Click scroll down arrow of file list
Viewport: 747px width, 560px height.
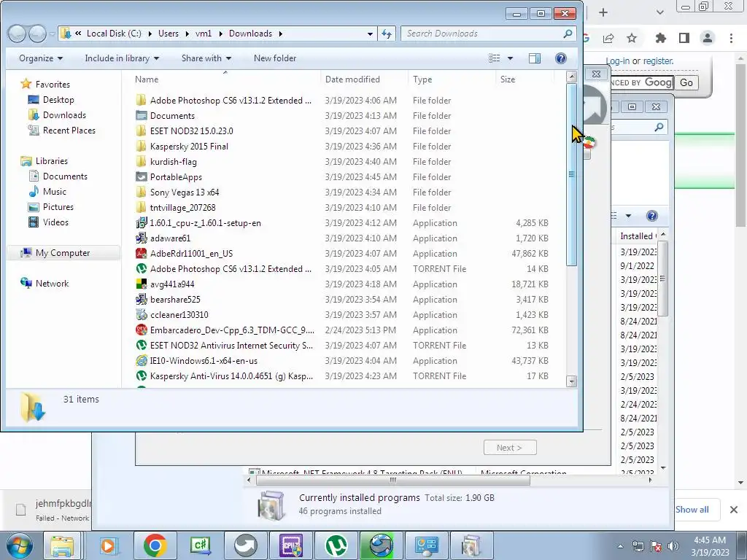571,381
